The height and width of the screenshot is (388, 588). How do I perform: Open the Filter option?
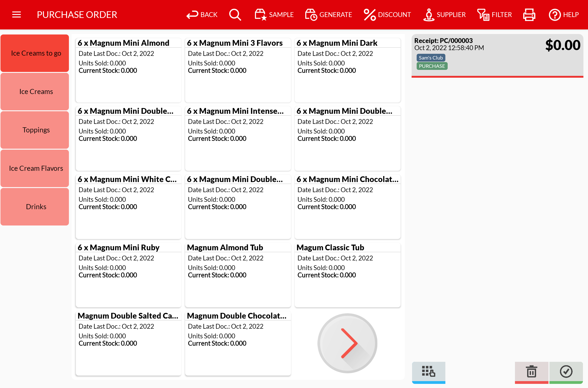pyautogui.click(x=494, y=15)
